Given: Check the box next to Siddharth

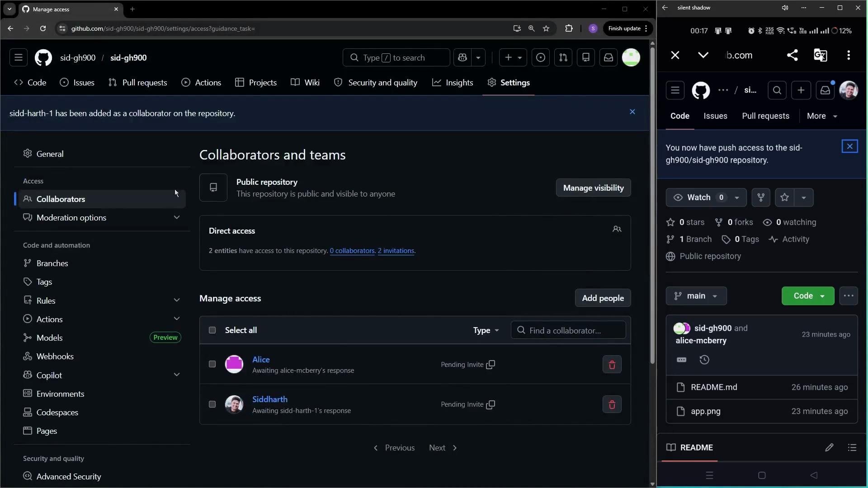Looking at the screenshot, I should [x=212, y=404].
